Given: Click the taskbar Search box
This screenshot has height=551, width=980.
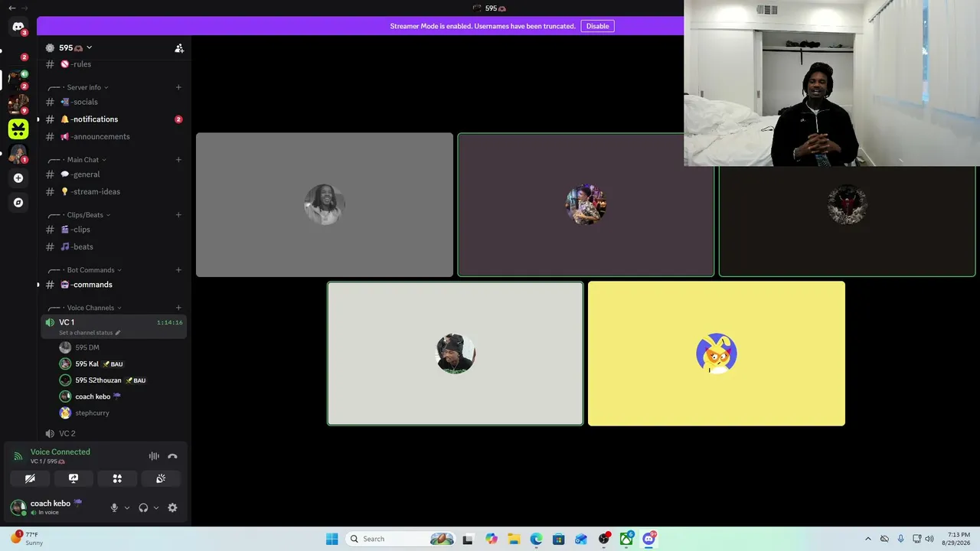Looking at the screenshot, I should (x=400, y=539).
